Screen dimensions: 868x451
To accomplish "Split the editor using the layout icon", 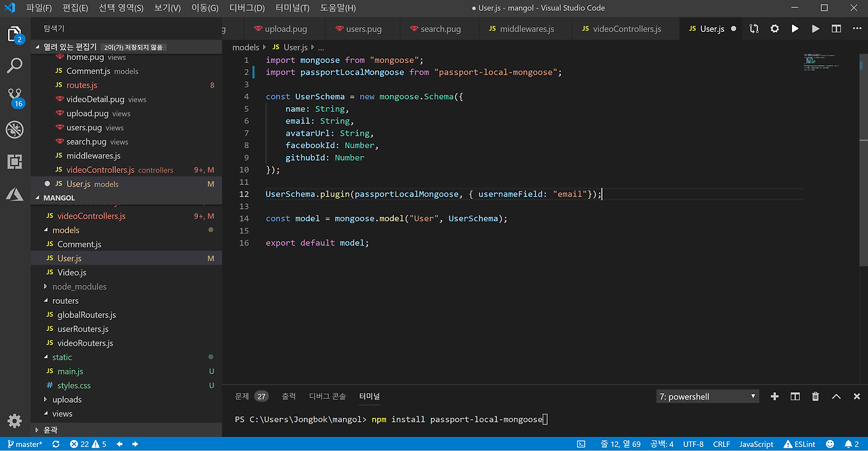I will pos(836,29).
